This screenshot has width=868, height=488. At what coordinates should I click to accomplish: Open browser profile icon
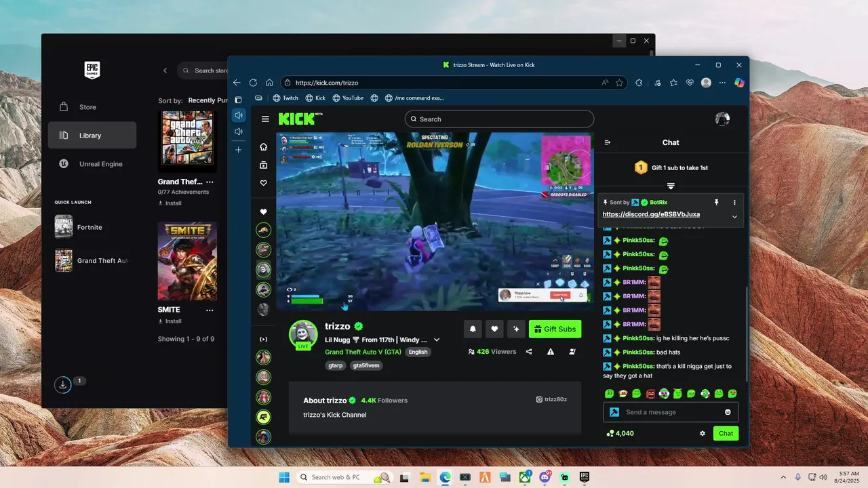pos(706,83)
